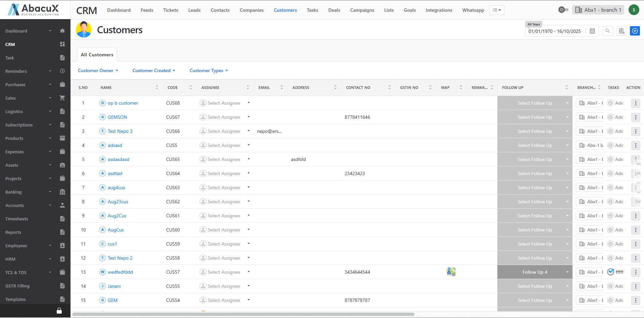Click the blue add customer plus button
Image resolution: width=644 pixels, height=318 pixels.
pyautogui.click(x=635, y=31)
